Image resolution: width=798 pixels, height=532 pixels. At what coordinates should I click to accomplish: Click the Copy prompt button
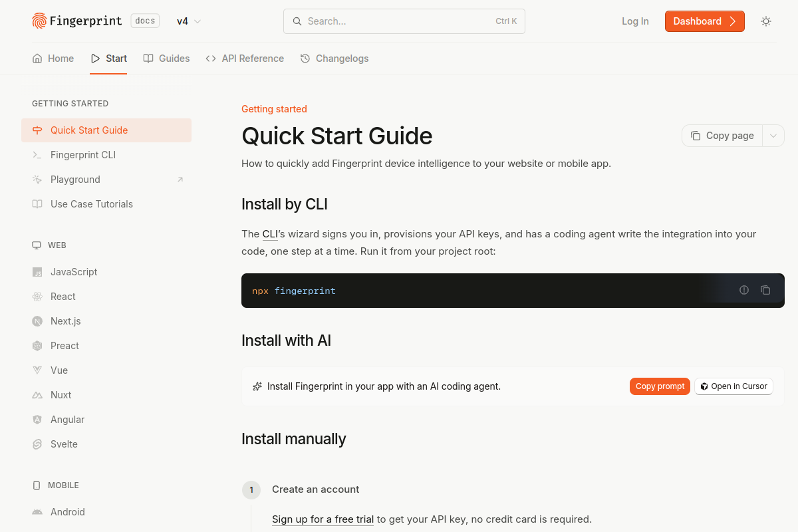[x=660, y=386]
